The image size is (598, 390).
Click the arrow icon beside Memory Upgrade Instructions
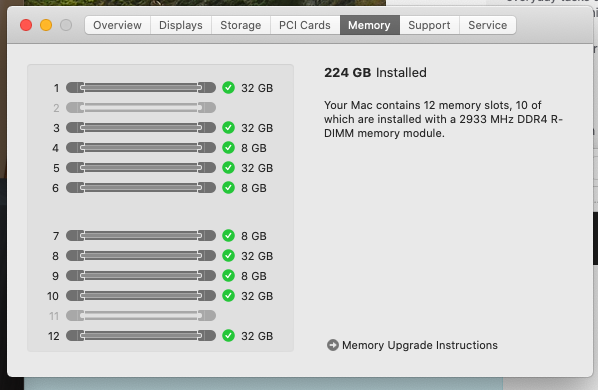click(333, 345)
